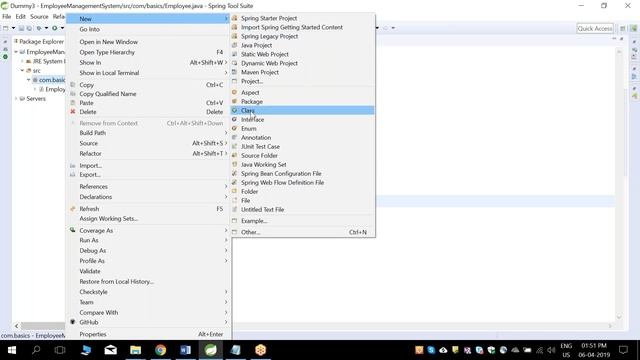Screen dimensions: 640x360
Task: Open the Edit menu
Action: pyautogui.click(x=20, y=16)
